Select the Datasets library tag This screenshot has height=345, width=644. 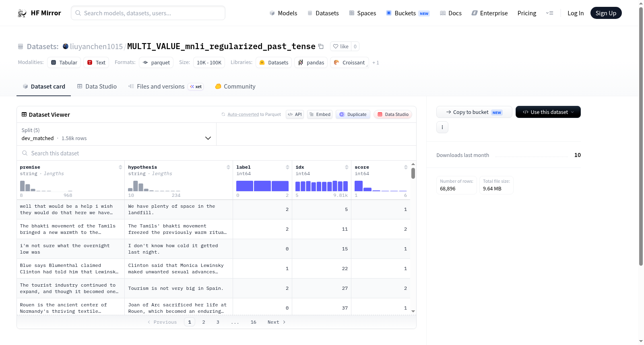pos(274,62)
